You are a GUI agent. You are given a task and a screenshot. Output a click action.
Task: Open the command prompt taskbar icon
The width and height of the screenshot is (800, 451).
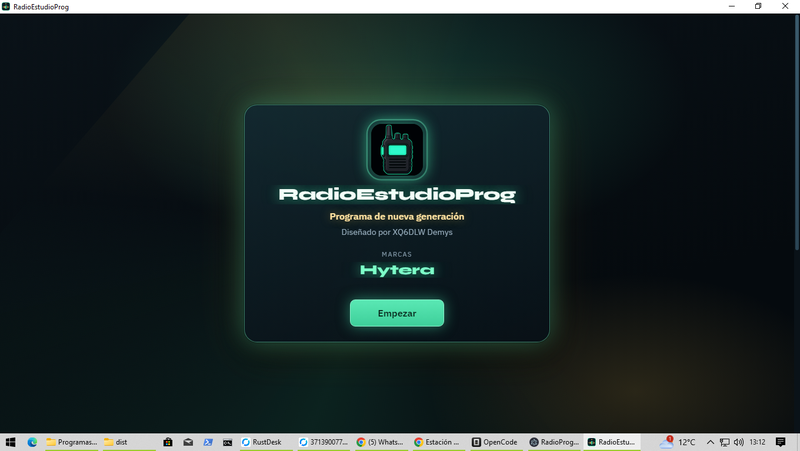228,442
